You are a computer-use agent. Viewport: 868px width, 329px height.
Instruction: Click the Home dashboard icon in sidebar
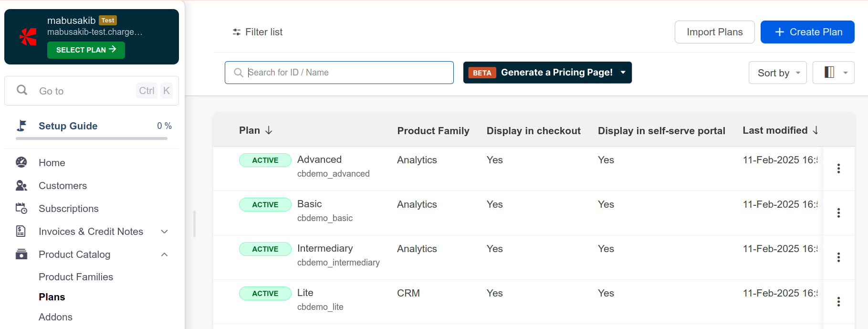coord(21,162)
